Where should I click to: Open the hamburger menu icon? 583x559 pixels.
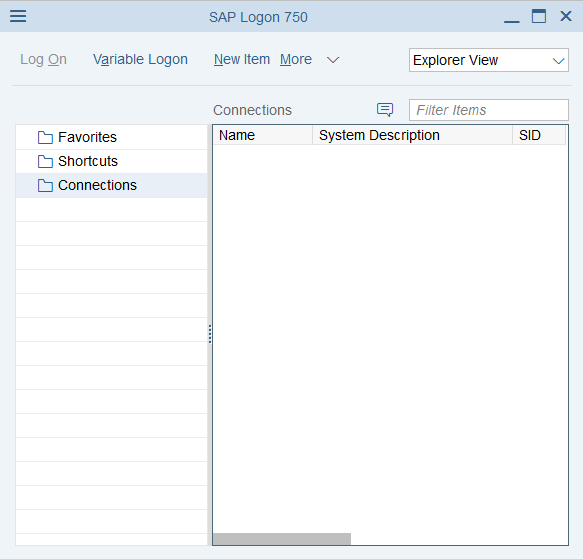tap(18, 16)
